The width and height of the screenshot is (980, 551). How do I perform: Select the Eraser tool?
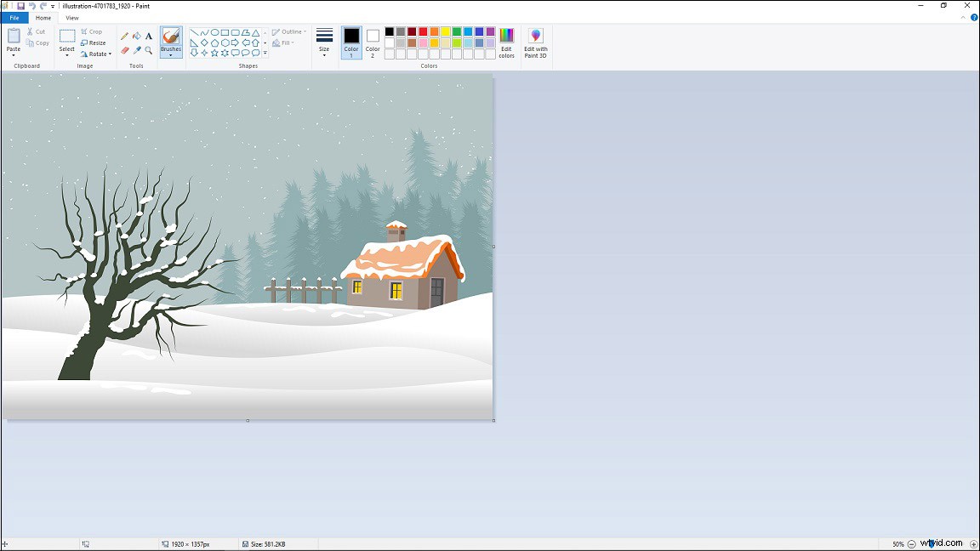click(x=125, y=50)
